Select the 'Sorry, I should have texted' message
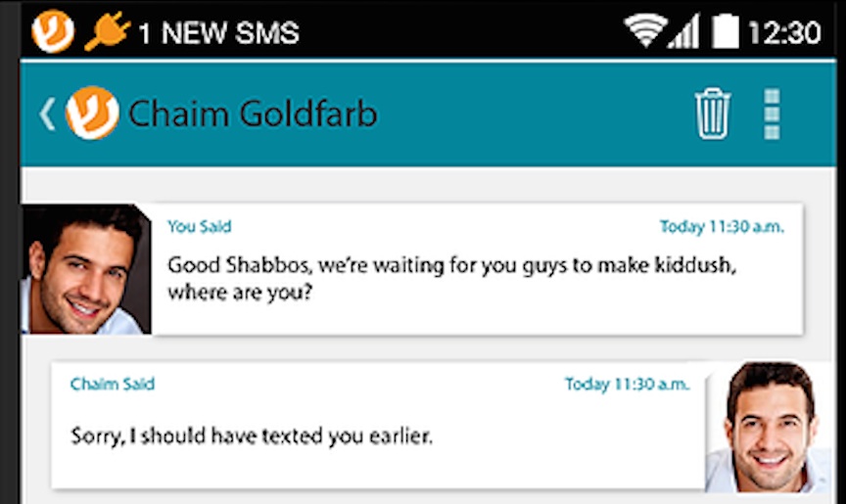Image resolution: width=846 pixels, height=504 pixels. tap(252, 435)
